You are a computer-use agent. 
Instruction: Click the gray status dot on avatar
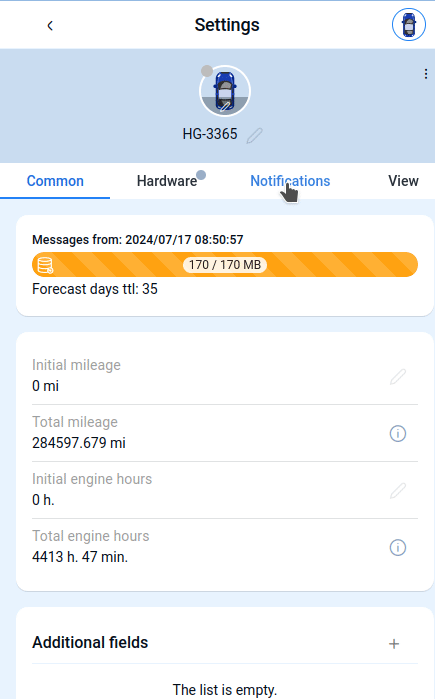coord(207,71)
